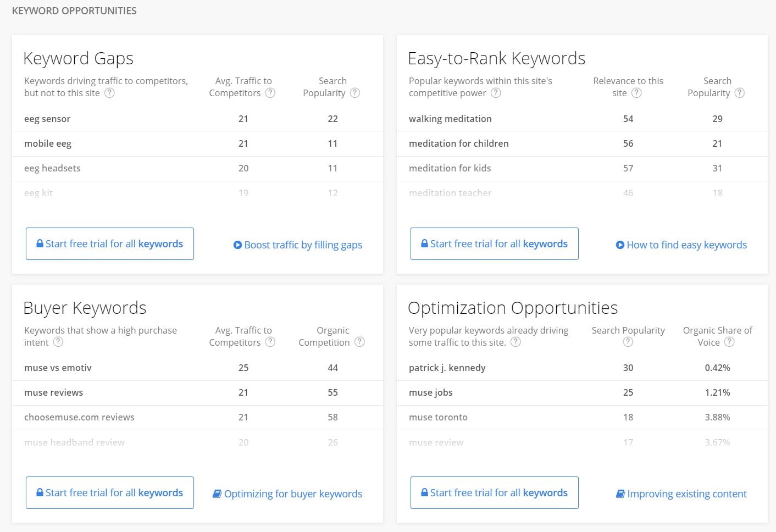This screenshot has width=776, height=532.
Task: Open 'Boost traffic by filling gaps' video link
Action: pos(298,245)
